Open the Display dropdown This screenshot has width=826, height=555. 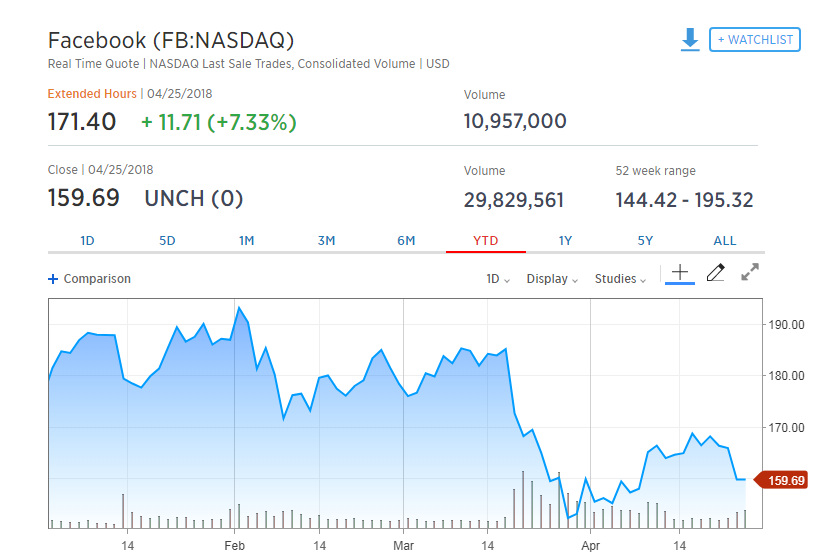552,279
